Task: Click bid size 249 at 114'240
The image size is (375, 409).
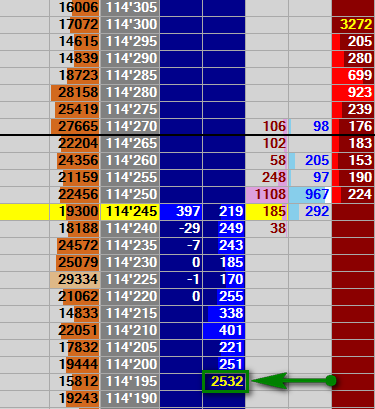Action: [x=224, y=228]
